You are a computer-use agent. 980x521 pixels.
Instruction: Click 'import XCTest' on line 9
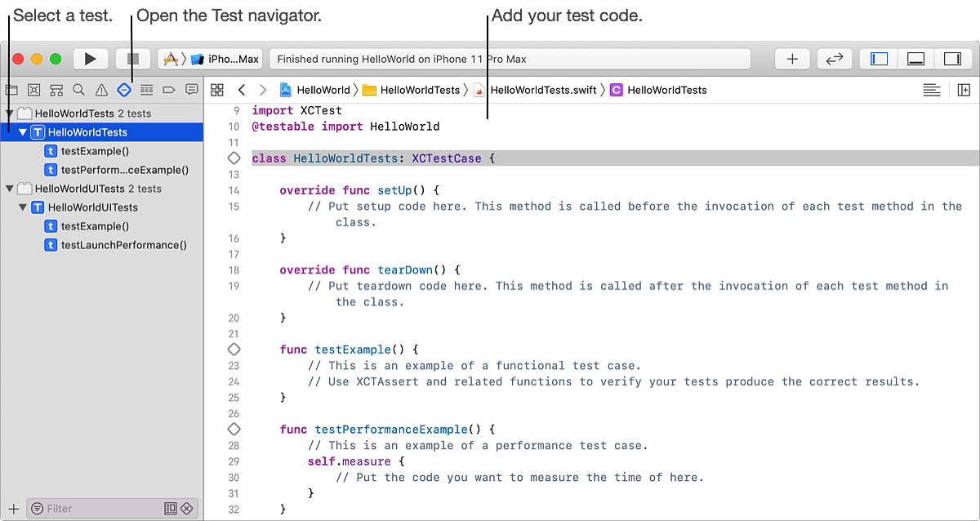tap(297, 110)
